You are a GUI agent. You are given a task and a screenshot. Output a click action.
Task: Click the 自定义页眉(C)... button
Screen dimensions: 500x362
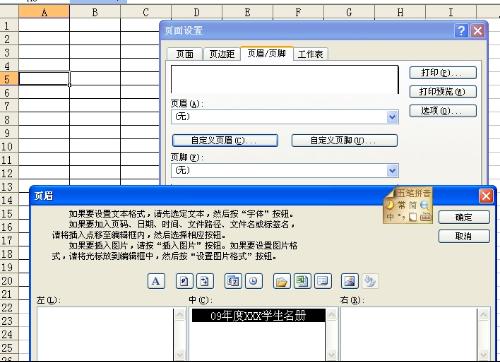[225, 140]
